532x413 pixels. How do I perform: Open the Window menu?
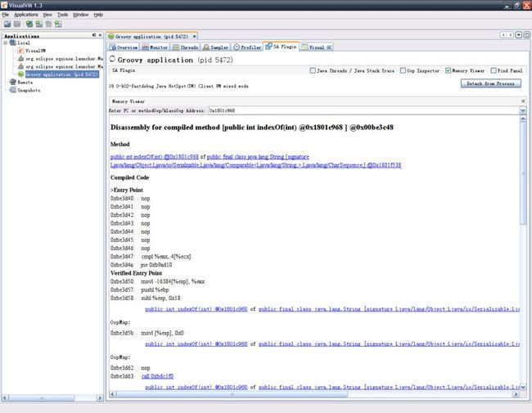coord(81,15)
